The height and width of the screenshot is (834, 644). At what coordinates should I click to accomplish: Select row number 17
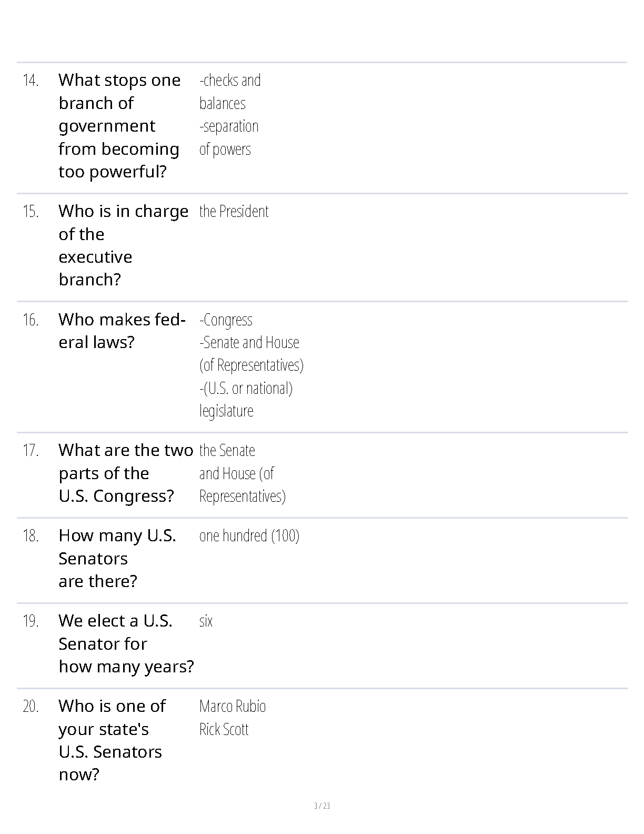(31, 451)
